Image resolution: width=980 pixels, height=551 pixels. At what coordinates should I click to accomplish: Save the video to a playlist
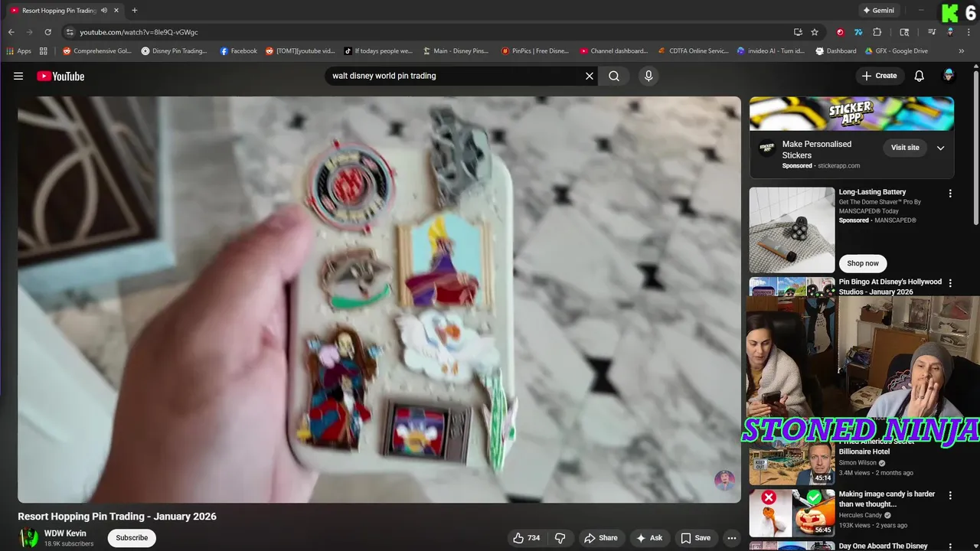pos(695,538)
